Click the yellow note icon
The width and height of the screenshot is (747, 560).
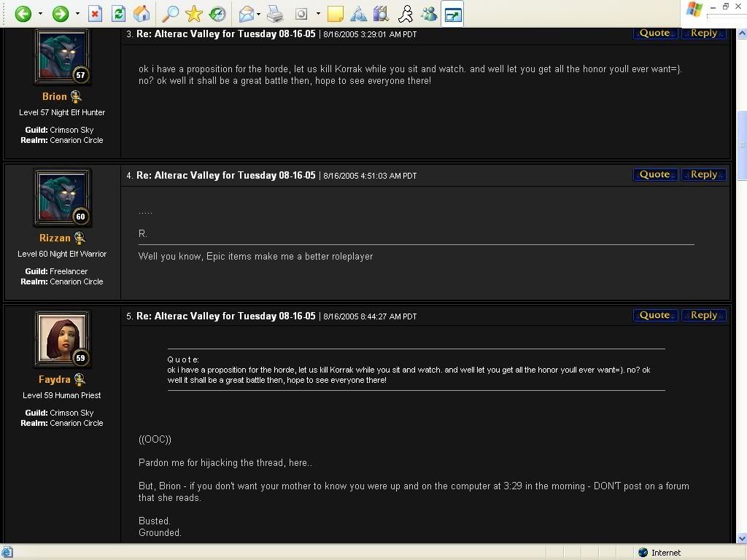(x=336, y=14)
